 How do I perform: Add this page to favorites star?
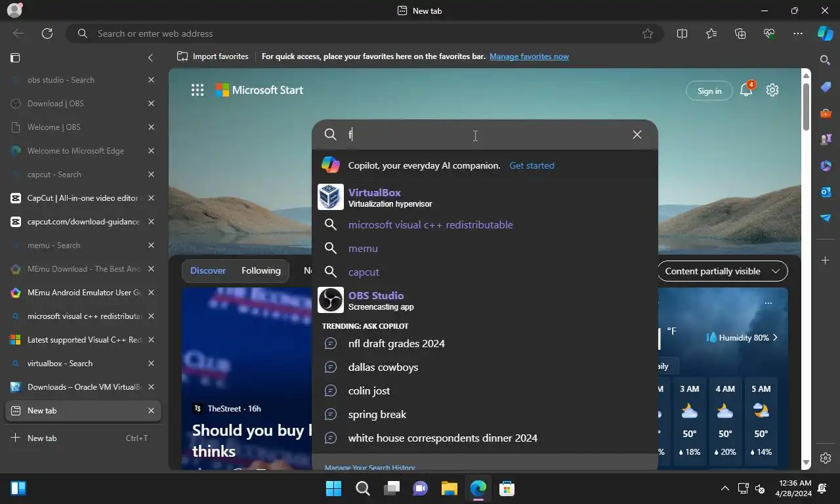click(648, 33)
